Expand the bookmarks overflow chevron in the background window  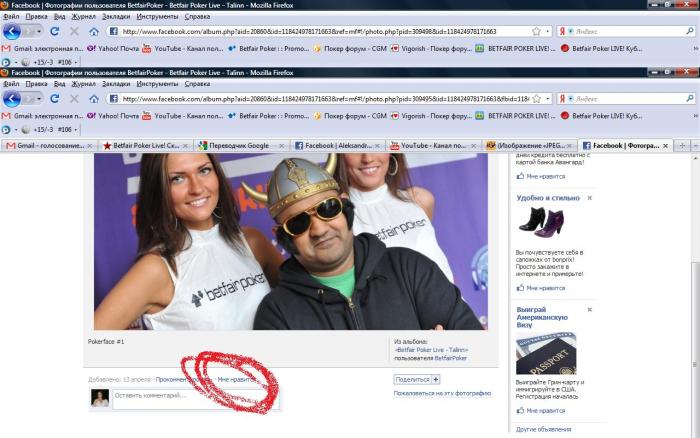695,48
